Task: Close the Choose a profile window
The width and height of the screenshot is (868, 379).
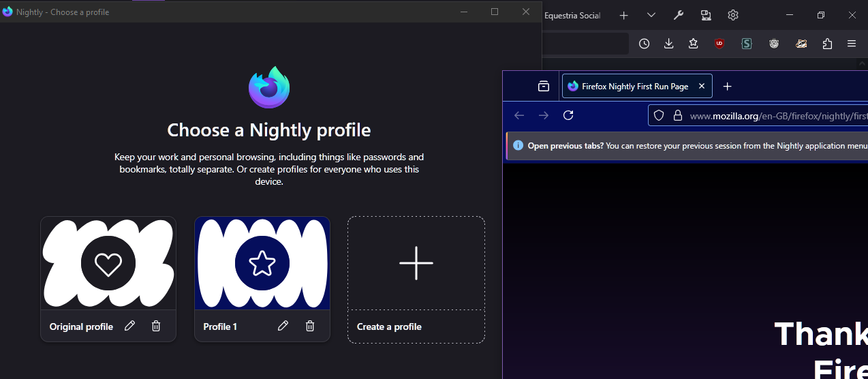Action: (526, 12)
